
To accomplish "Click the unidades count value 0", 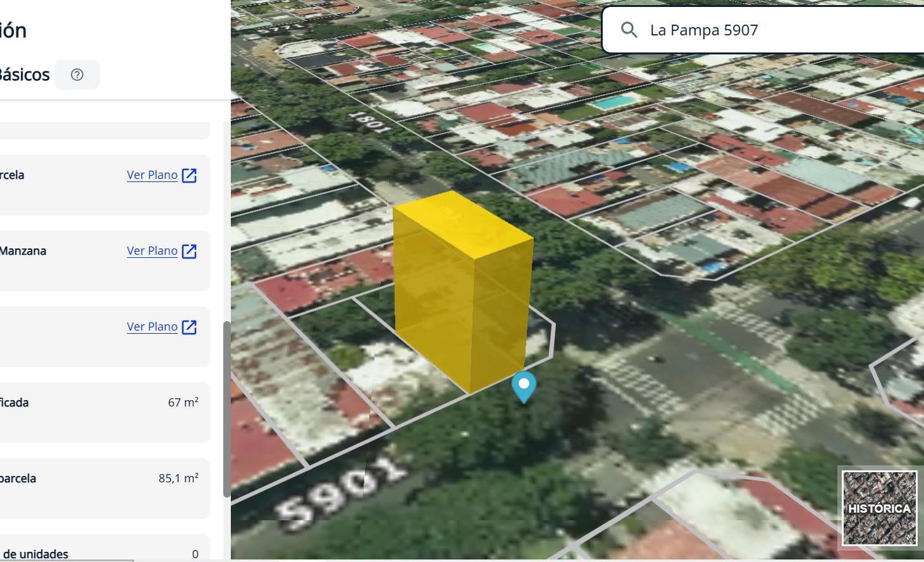I will [195, 554].
